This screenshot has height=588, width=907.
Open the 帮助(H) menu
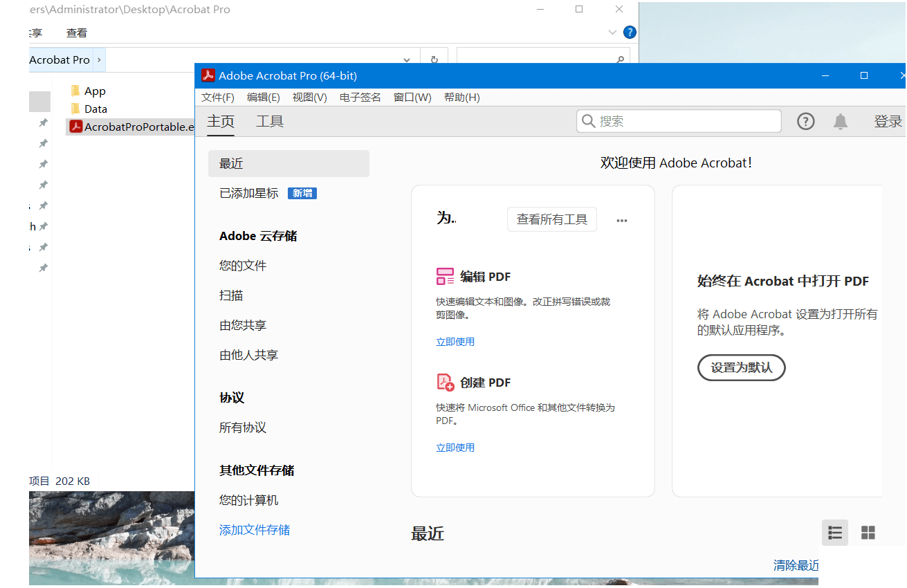(462, 98)
